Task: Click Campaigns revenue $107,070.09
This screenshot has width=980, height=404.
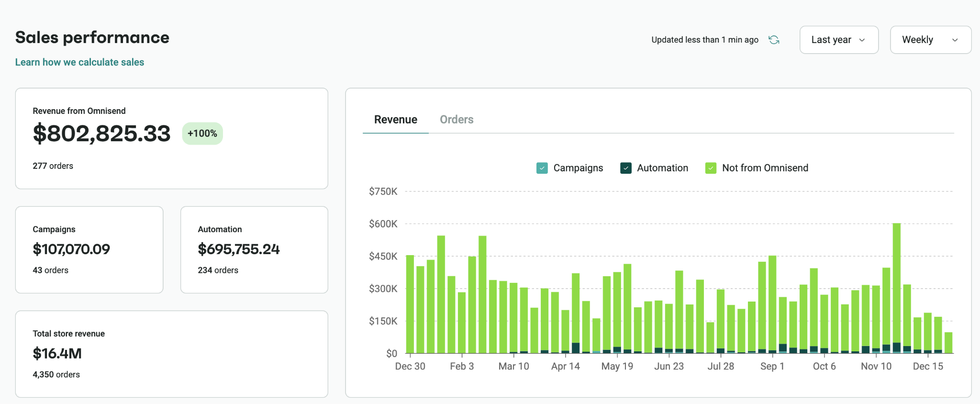Action: pyautogui.click(x=71, y=249)
